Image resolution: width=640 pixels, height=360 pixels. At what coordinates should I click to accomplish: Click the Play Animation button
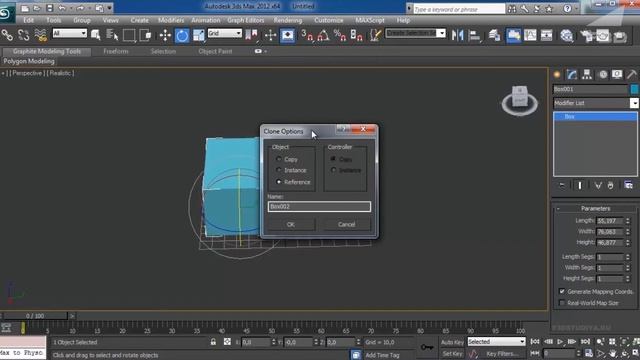pyautogui.click(x=560, y=342)
